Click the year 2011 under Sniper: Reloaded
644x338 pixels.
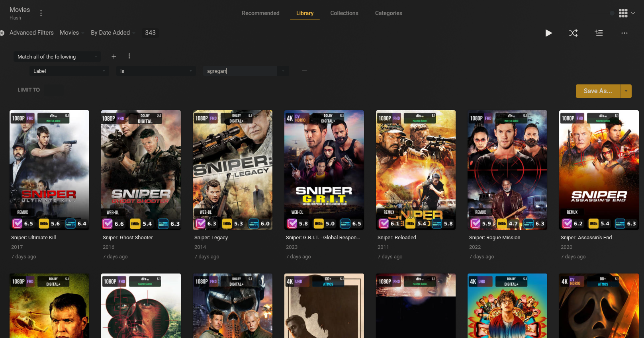pos(383,247)
